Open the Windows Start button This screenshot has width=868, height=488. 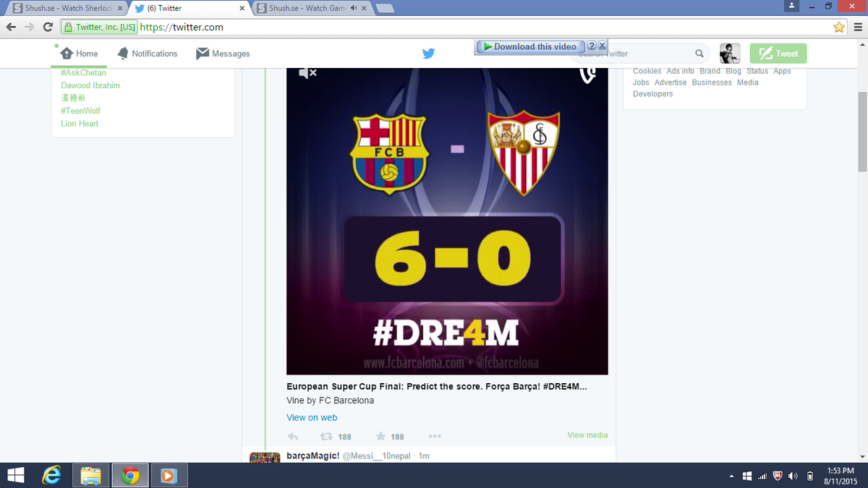pyautogui.click(x=15, y=475)
